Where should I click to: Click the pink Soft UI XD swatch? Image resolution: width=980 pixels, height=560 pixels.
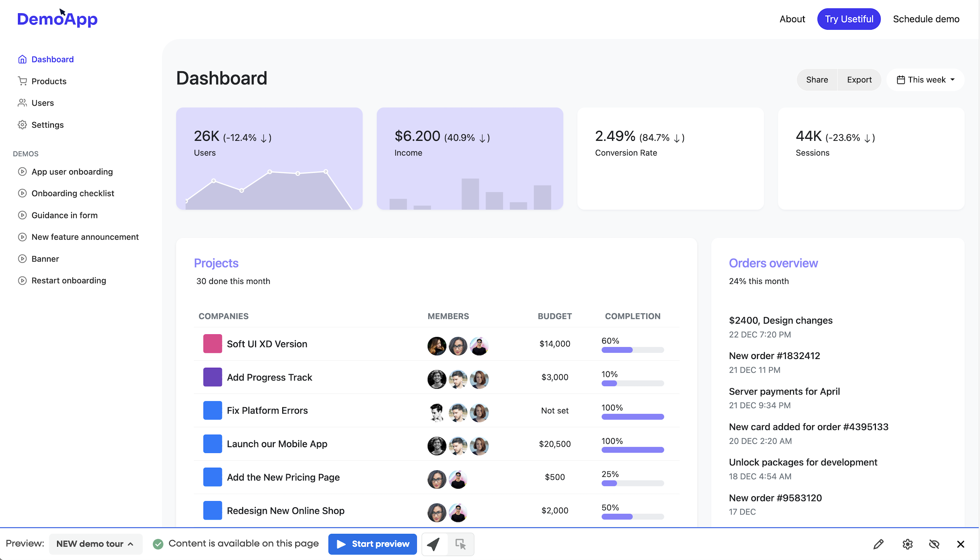tap(212, 344)
